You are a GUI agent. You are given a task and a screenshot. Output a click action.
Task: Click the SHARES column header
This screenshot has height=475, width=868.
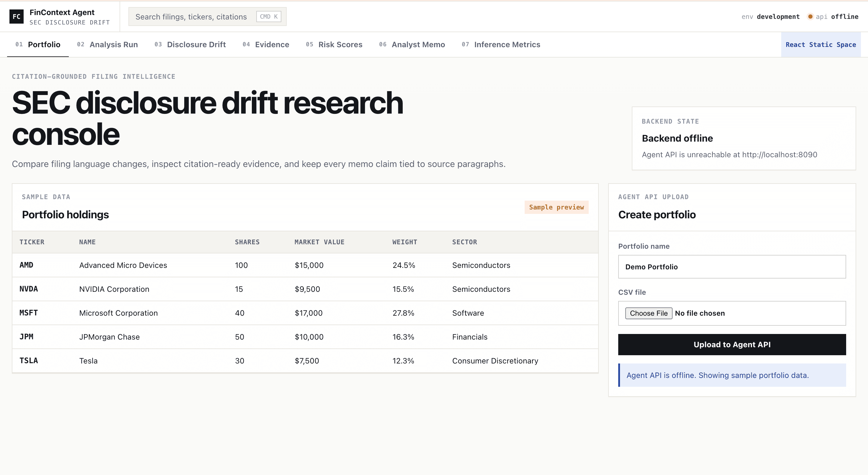[247, 242]
